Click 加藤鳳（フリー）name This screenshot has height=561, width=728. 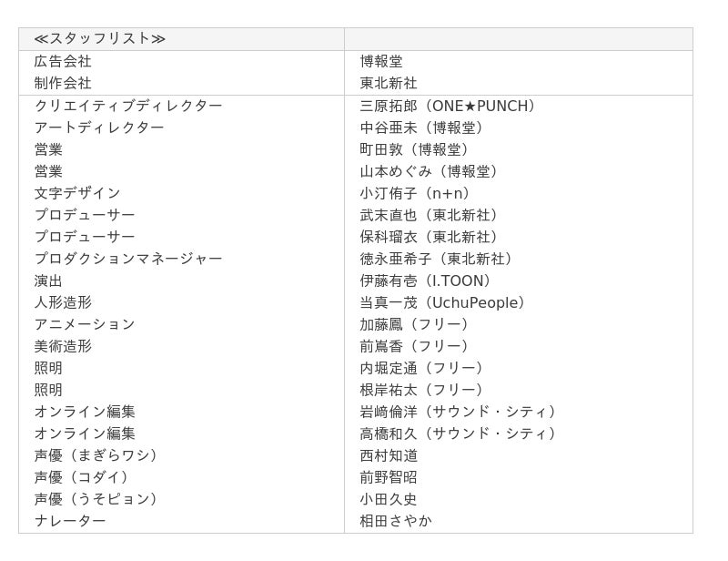pos(415,324)
